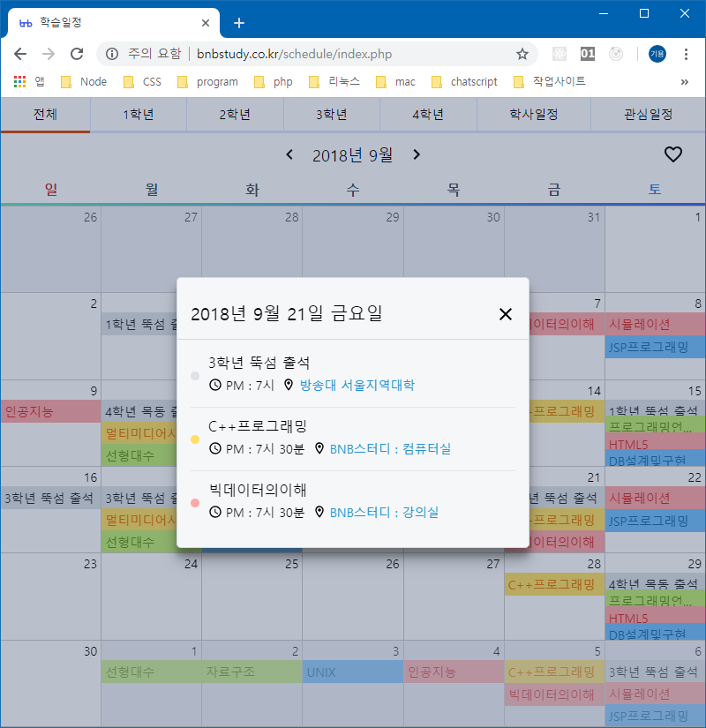Screen dimensions: 706x728
Task: Switch to 학사일정 tab
Action: coord(533,115)
